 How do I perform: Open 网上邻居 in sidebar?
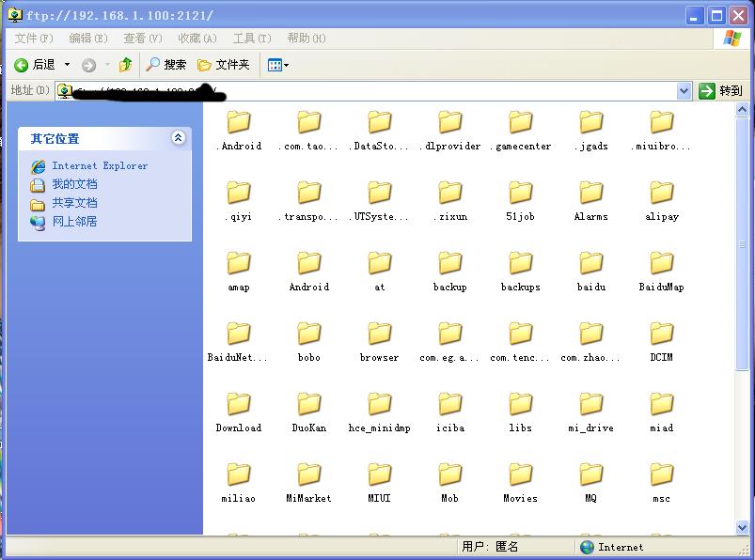(74, 222)
